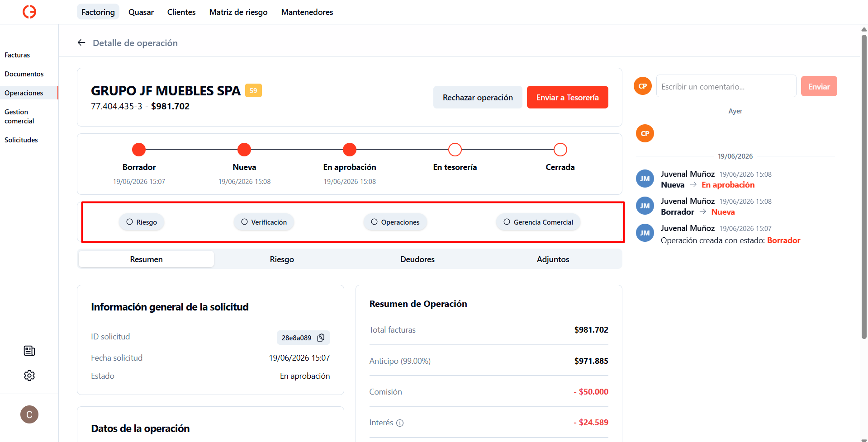Select the En tesorería timeline step circle

[x=455, y=150]
